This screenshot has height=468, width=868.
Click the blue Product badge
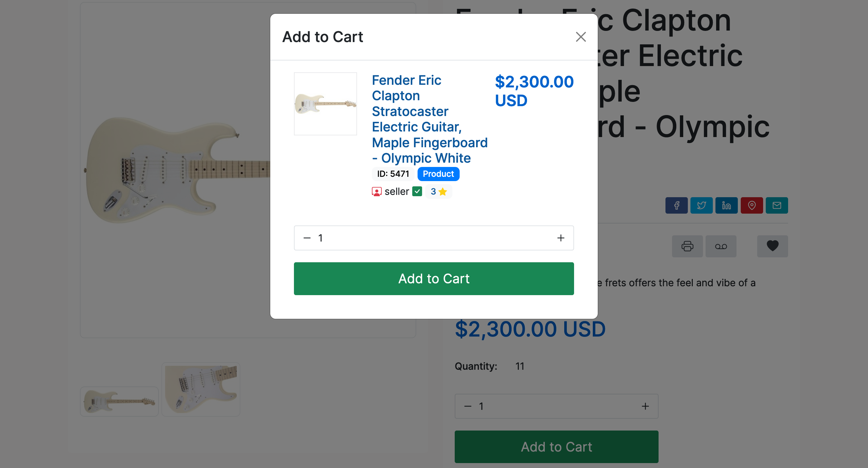tap(438, 174)
